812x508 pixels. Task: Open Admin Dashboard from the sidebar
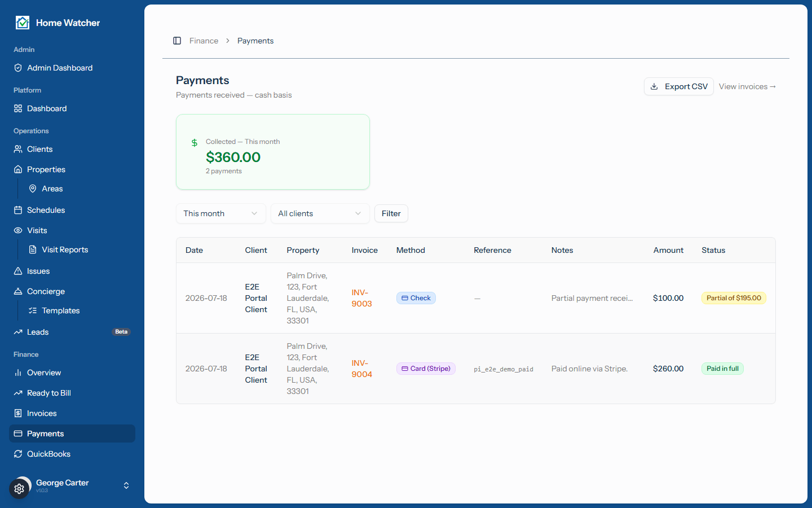72,68
